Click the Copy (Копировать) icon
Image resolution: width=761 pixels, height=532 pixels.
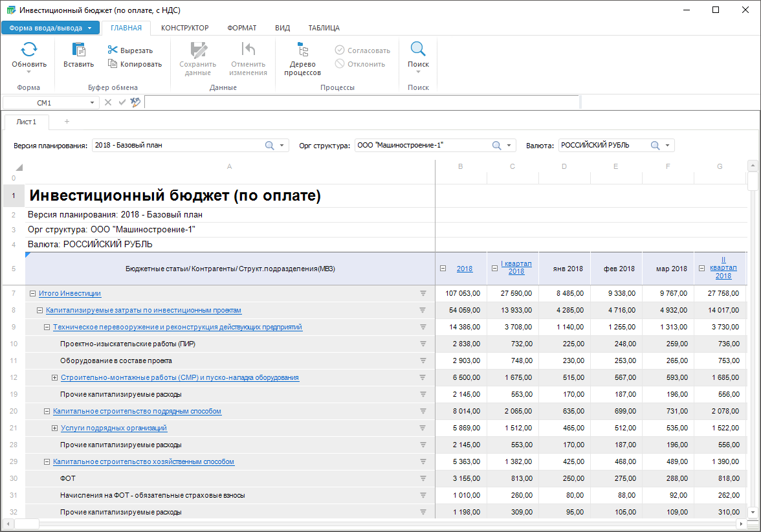113,64
